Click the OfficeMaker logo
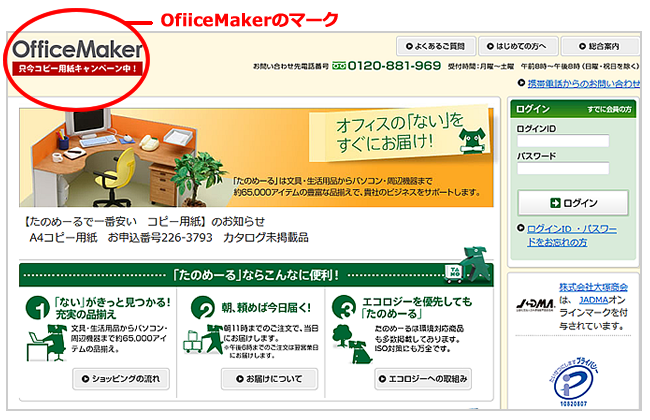The image size is (650, 420). click(x=78, y=49)
